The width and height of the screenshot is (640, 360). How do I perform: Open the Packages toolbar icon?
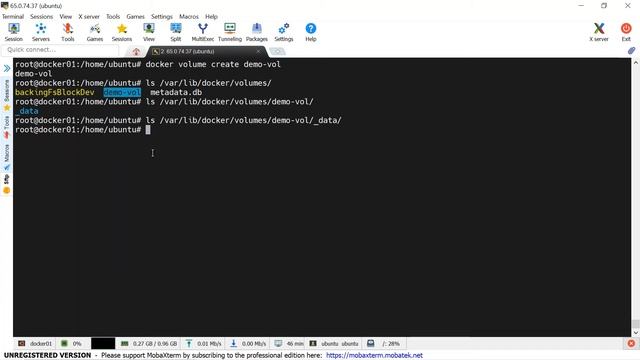pos(257,32)
